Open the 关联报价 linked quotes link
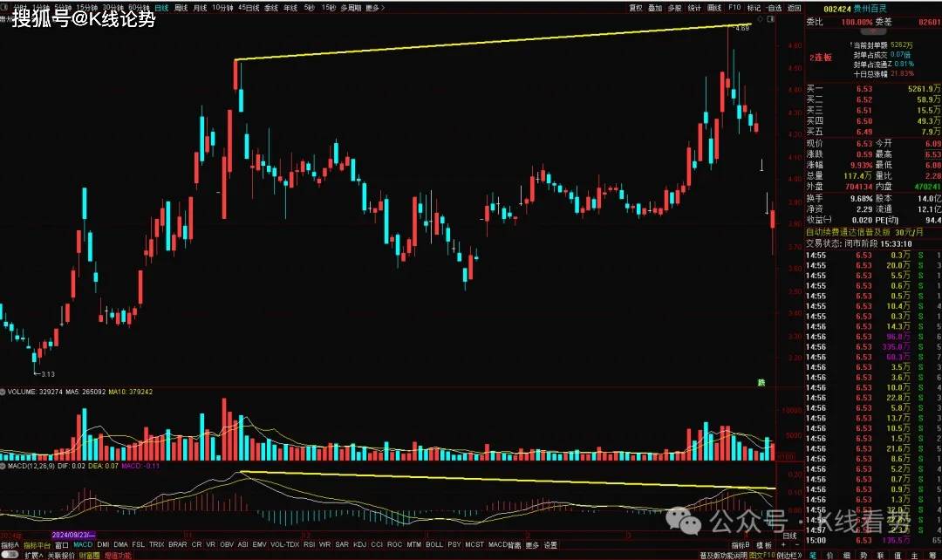Viewport: 942px width, 560px height. tap(61, 553)
